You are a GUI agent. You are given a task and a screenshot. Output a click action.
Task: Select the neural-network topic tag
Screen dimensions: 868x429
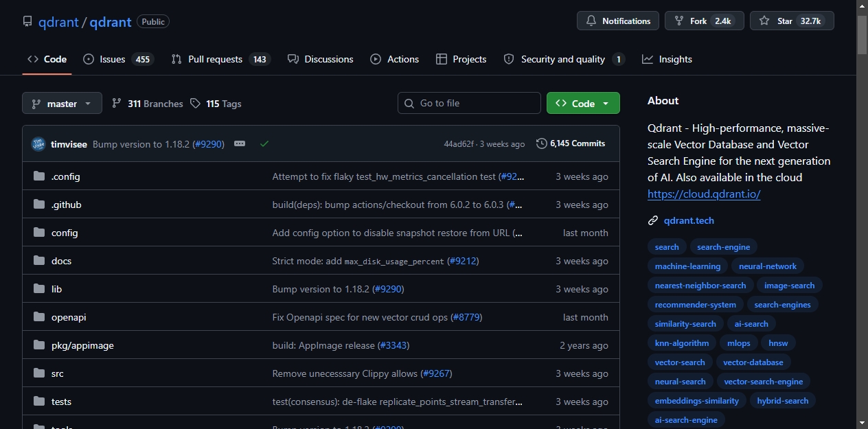(x=768, y=266)
